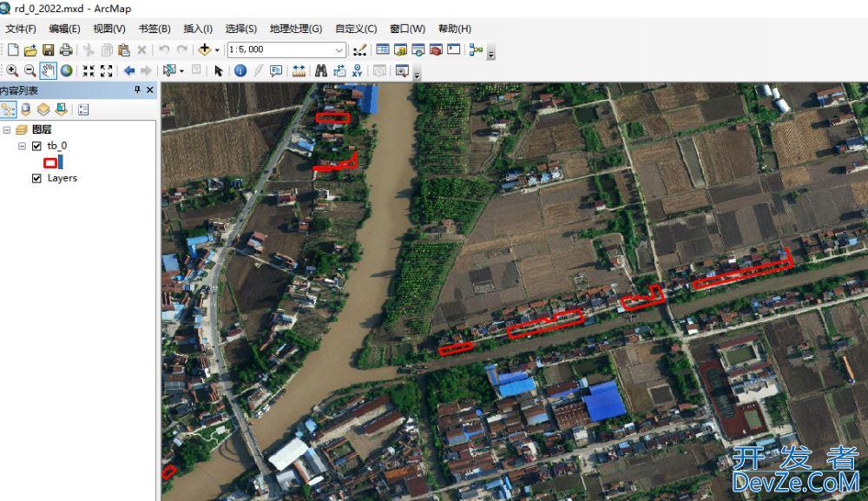Open the 编辑(E) menu
The height and width of the screenshot is (501, 868).
click(65, 29)
